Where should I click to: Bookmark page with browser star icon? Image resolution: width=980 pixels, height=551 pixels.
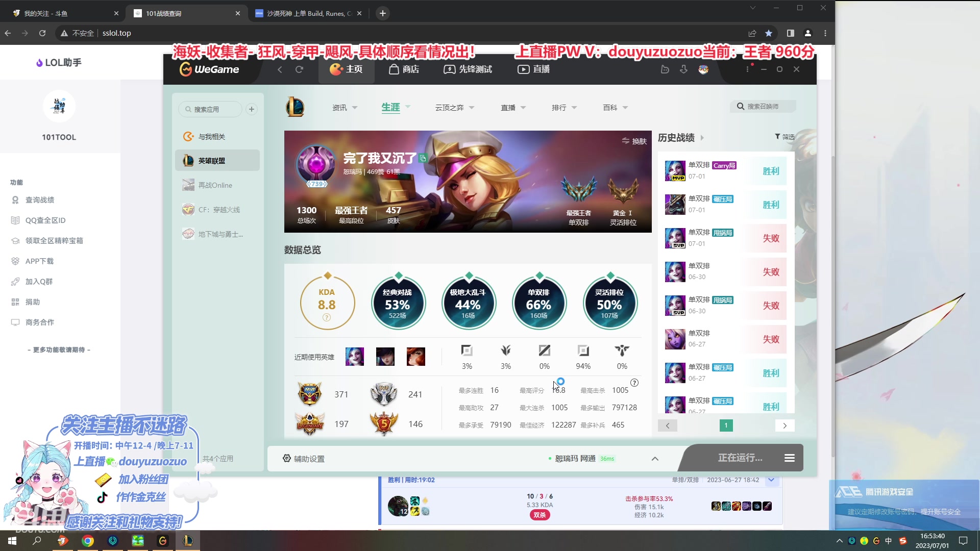[x=769, y=33]
